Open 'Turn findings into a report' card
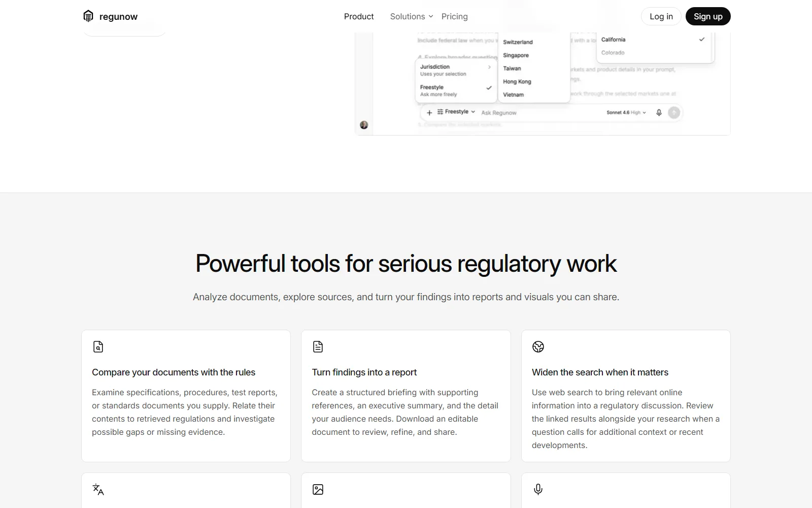Image resolution: width=812 pixels, height=508 pixels. point(405,396)
